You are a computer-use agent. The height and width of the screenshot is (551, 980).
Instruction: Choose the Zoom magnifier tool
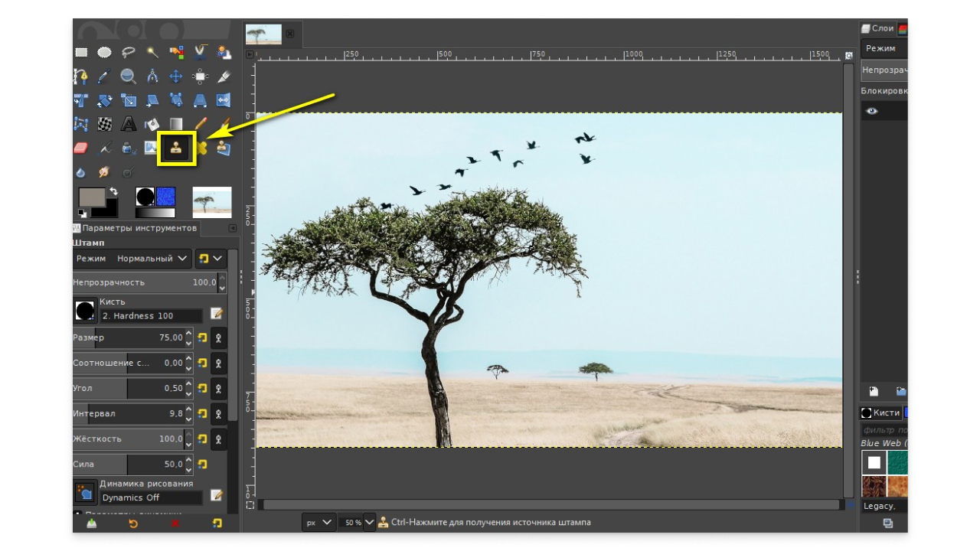(129, 76)
